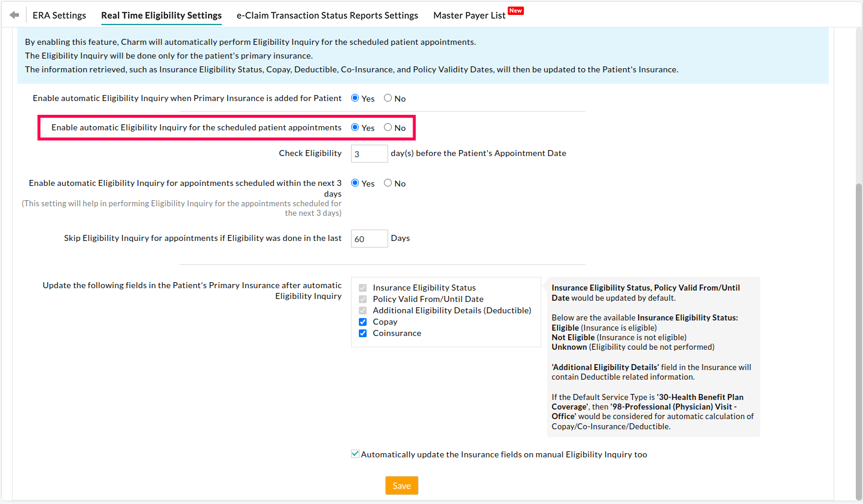Click the Insurance Eligibility Status checkbox

point(362,288)
